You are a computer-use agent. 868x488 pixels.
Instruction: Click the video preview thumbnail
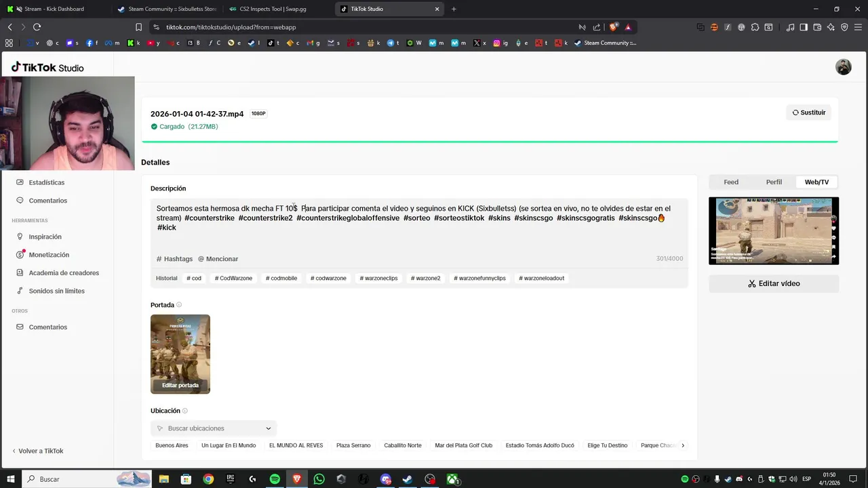(774, 230)
